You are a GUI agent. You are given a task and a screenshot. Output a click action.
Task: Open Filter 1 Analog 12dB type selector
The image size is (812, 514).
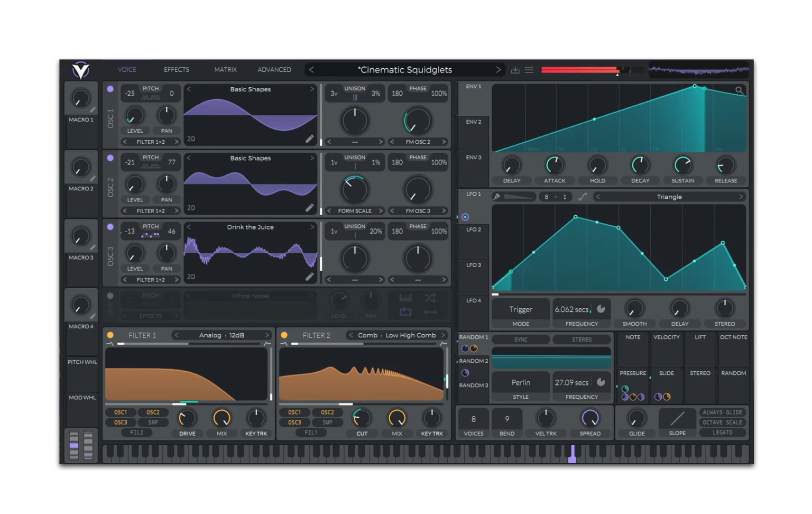[x=222, y=335]
